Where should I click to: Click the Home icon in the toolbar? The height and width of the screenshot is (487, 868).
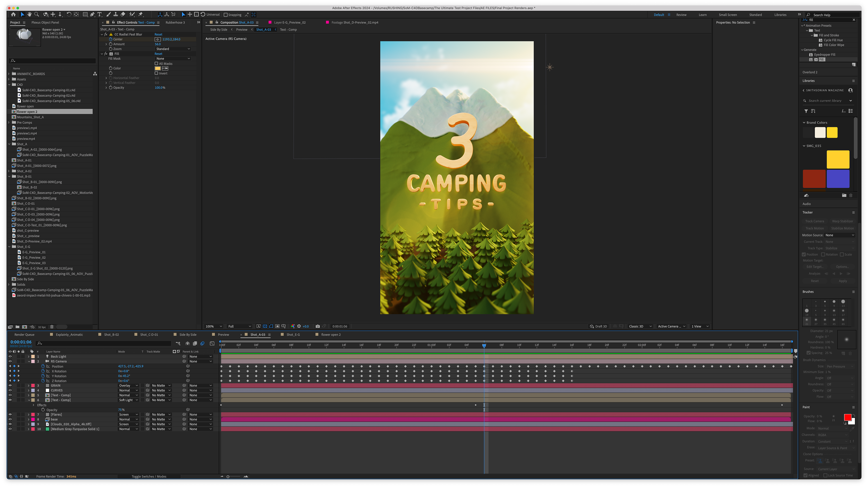click(x=13, y=14)
